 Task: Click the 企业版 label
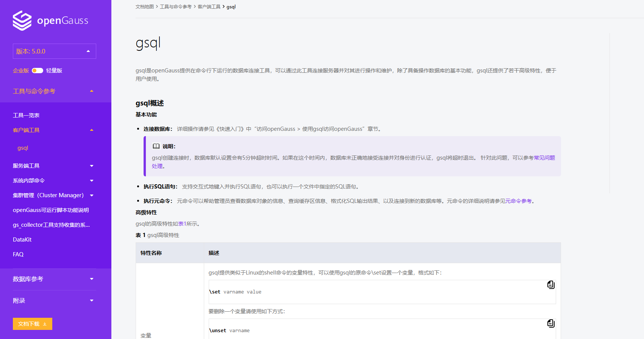pos(21,71)
